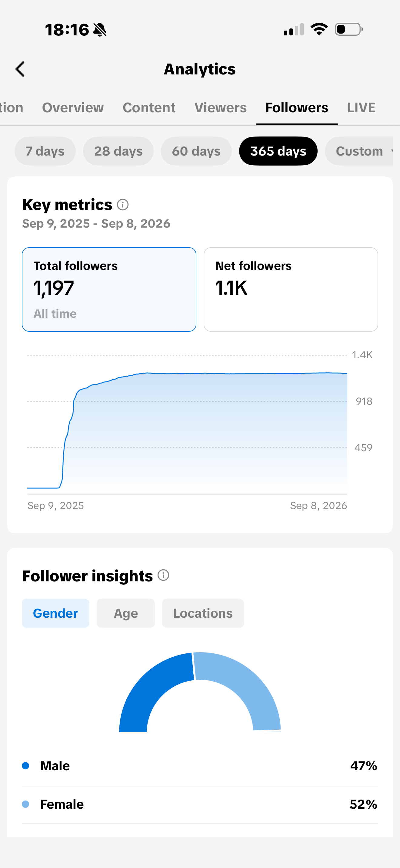
Task: Choose the 365 days range
Action: tap(278, 151)
